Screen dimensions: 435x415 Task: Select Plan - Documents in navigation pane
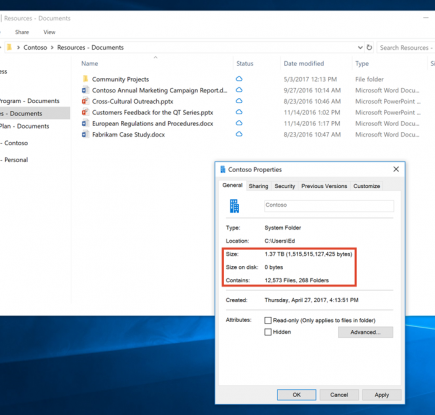pos(25,126)
